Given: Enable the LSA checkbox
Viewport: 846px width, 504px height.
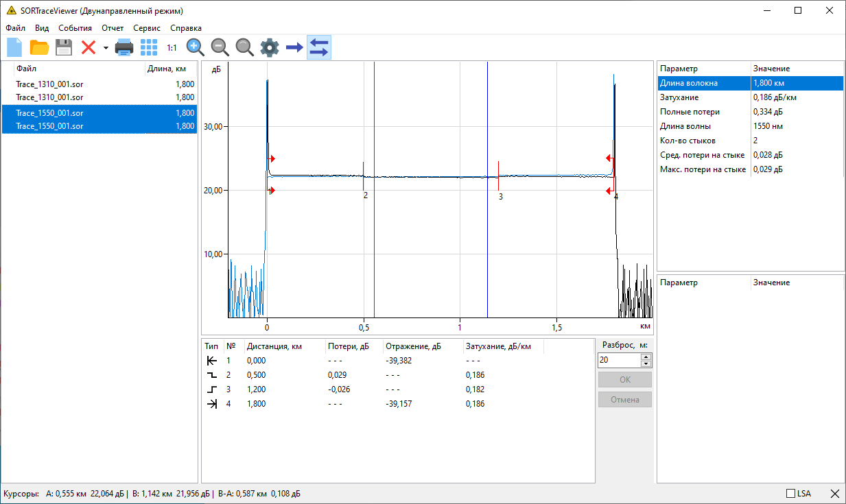Looking at the screenshot, I should click(x=790, y=494).
